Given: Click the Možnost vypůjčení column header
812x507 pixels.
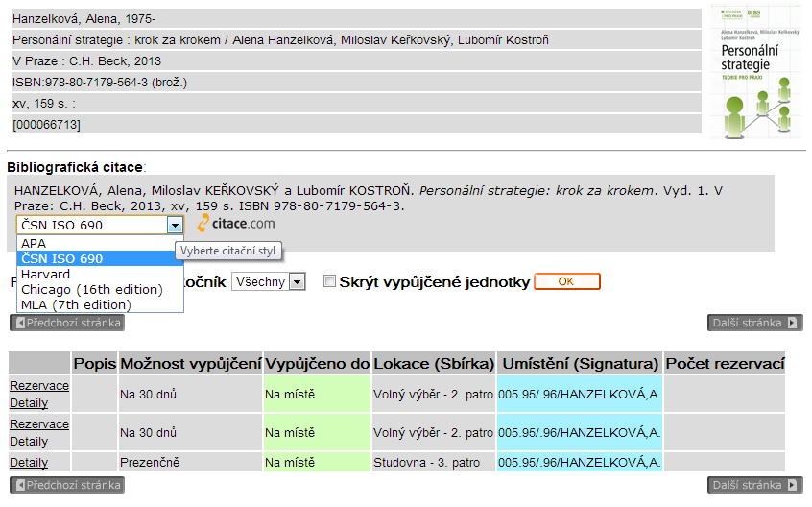Looking at the screenshot, I should pyautogui.click(x=191, y=364).
